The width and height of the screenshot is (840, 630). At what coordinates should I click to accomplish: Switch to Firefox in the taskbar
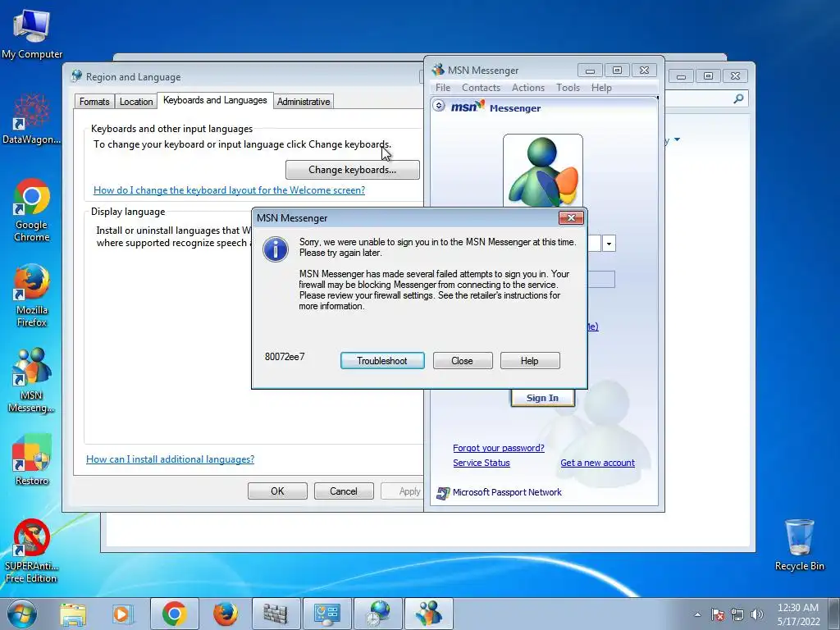coord(225,614)
